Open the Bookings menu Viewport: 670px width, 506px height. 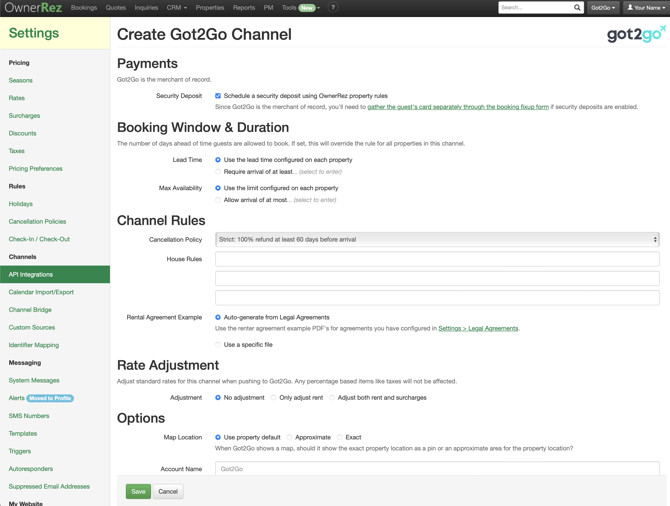[84, 8]
